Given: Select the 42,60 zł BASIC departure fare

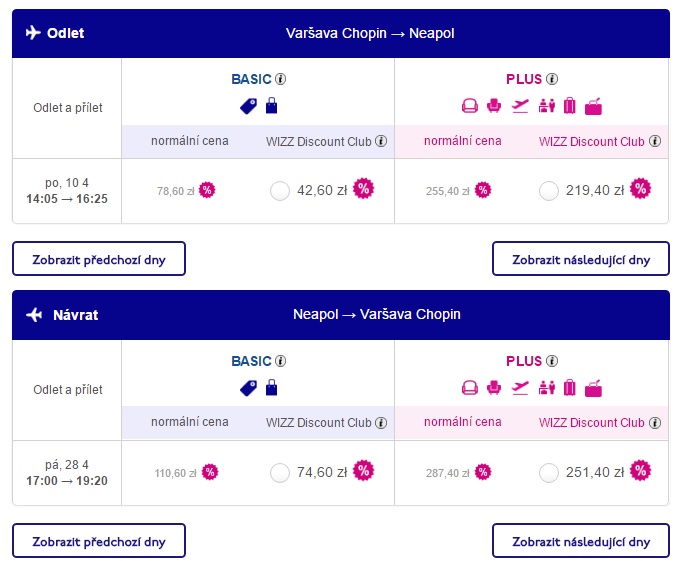Looking at the screenshot, I should (280, 191).
